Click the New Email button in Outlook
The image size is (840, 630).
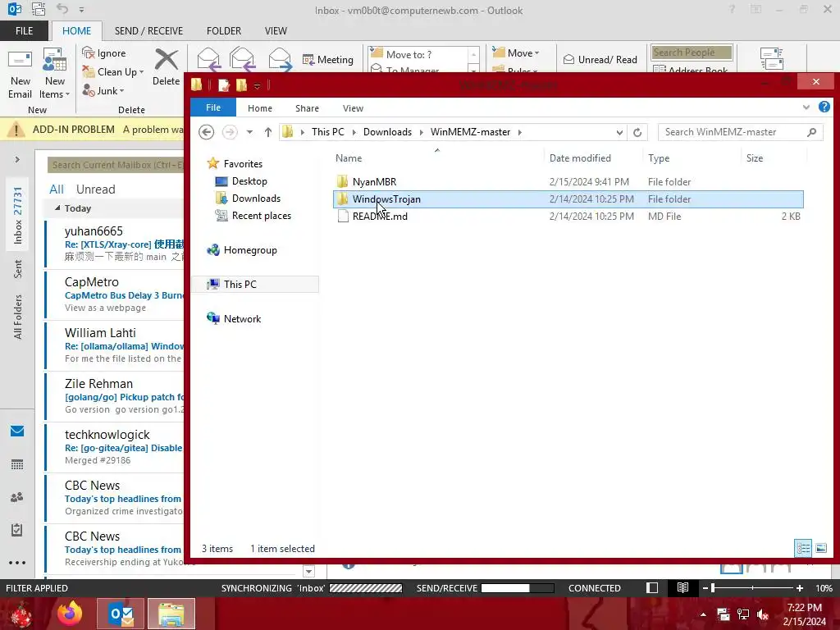pos(21,74)
